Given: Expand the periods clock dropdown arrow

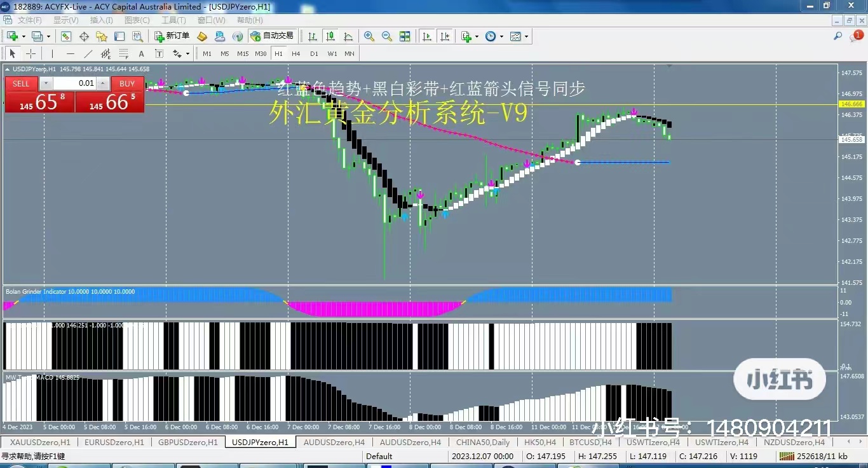Looking at the screenshot, I should (501, 37).
